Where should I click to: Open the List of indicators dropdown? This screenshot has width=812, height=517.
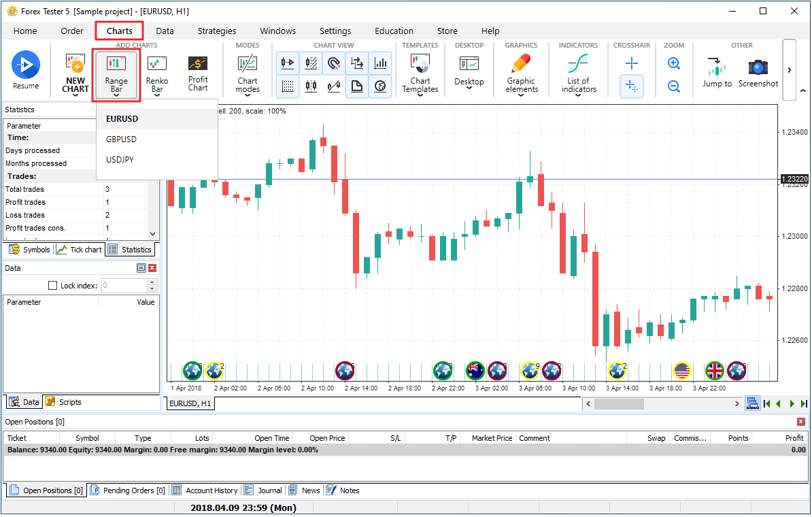click(x=579, y=95)
